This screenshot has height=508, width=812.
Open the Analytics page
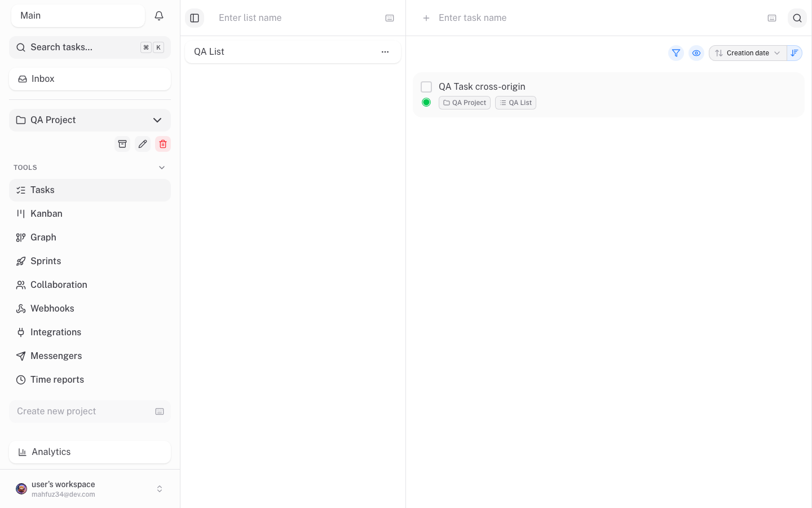tap(90, 452)
